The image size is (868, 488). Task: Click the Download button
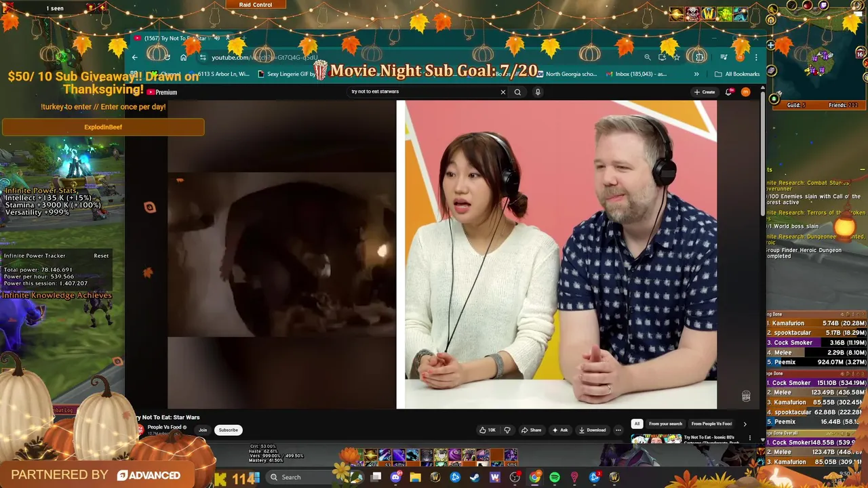click(x=592, y=430)
